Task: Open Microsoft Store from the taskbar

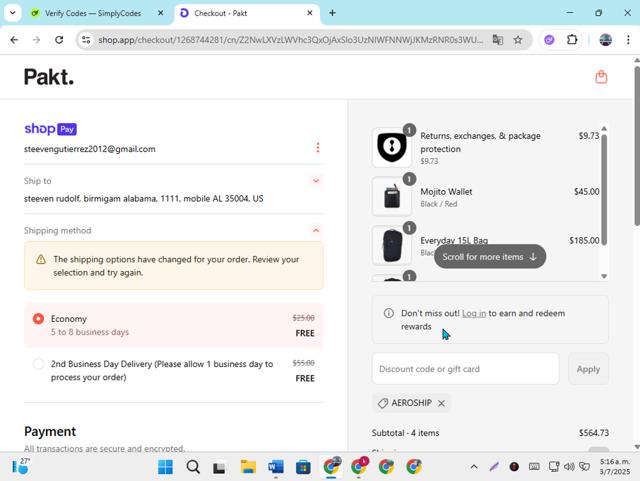Action: (303, 467)
